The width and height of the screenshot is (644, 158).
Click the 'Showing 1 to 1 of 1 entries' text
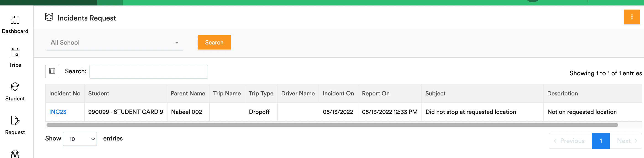(x=605, y=73)
